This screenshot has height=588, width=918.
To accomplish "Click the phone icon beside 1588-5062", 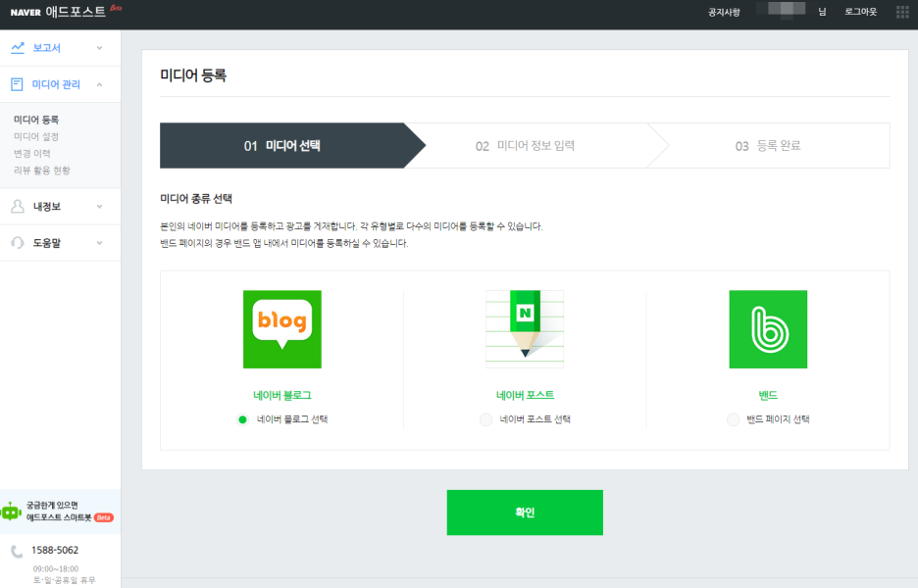I will pyautogui.click(x=17, y=551).
